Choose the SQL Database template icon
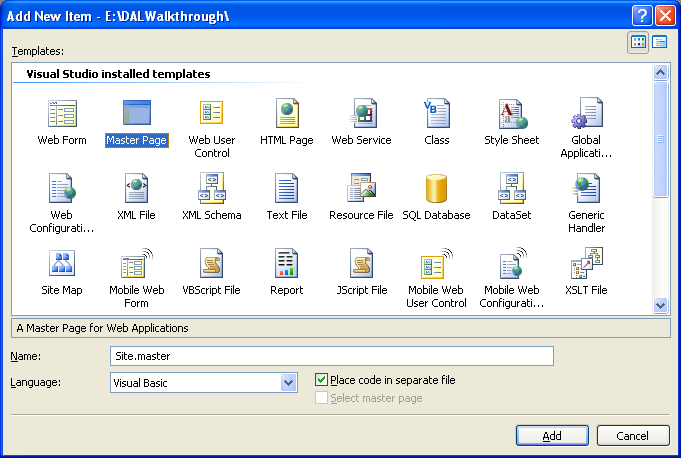This screenshot has width=681, height=458. pyautogui.click(x=436, y=188)
